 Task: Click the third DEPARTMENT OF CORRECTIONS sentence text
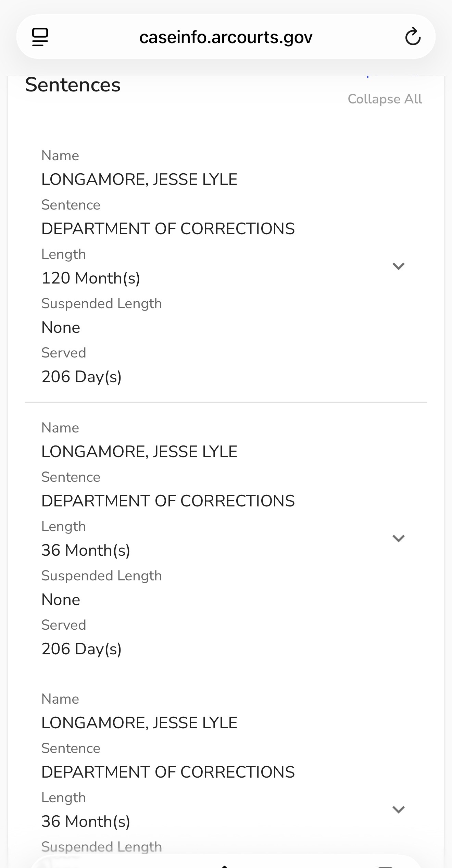[x=168, y=772]
